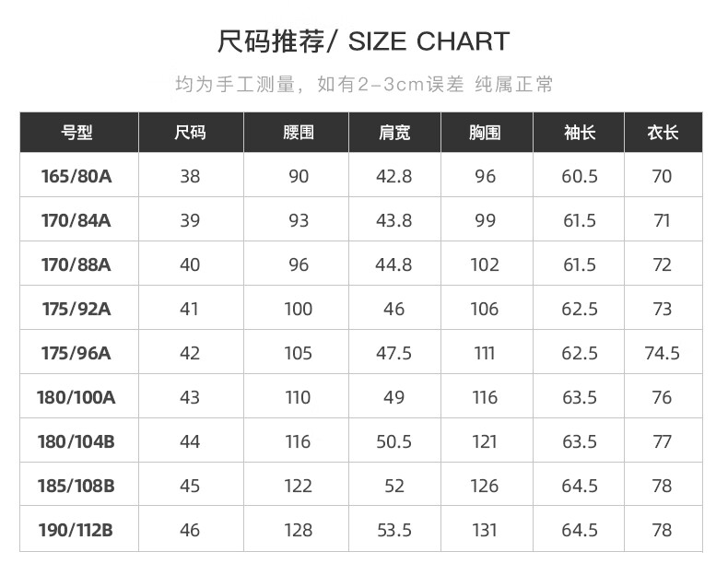Select the 170/88A row label

pos(76,264)
